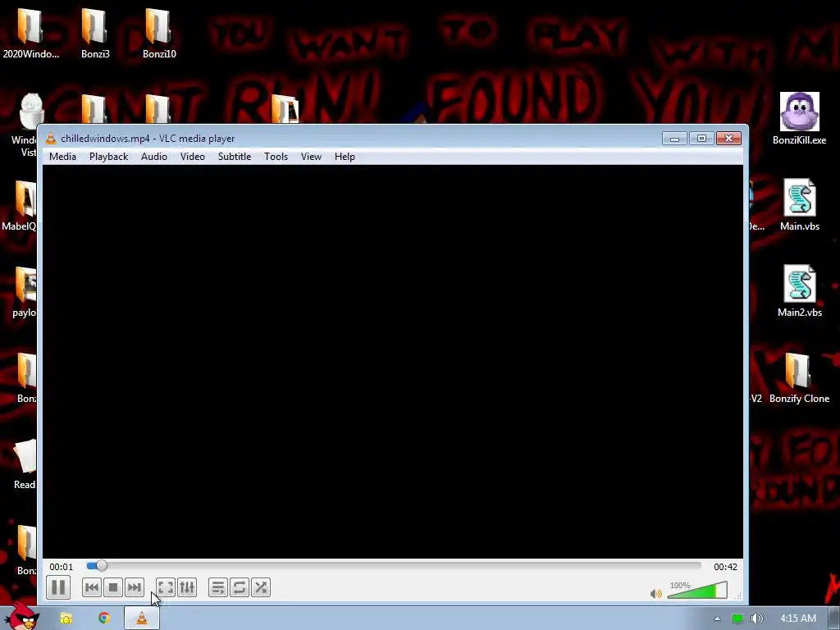Open the Video menu
The width and height of the screenshot is (840, 630).
(192, 157)
